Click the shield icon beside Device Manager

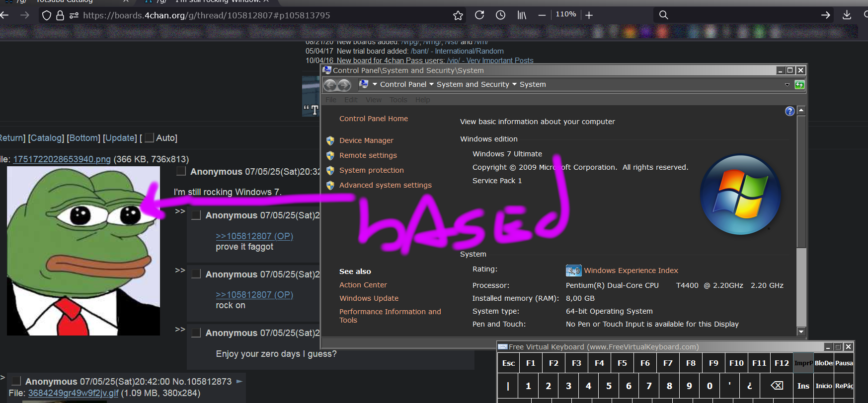click(x=330, y=140)
